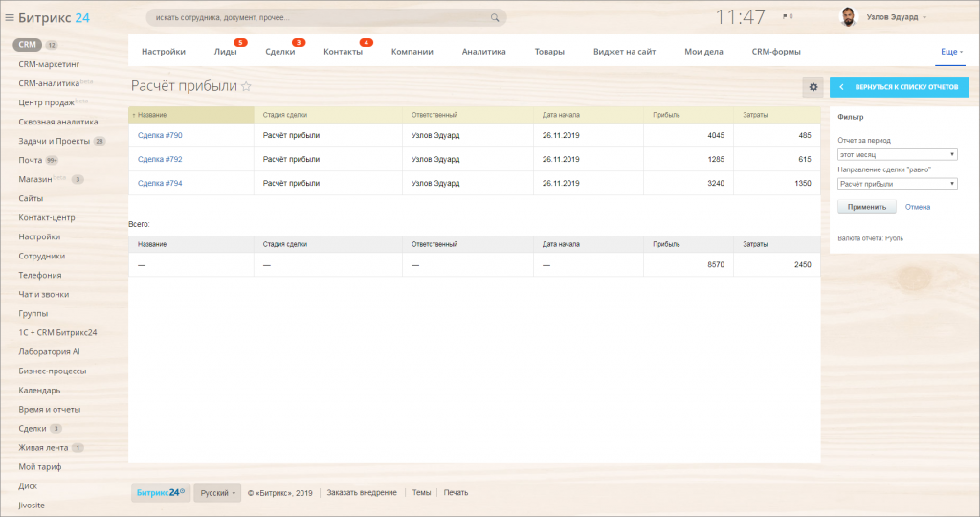
Task: Open the Компании tab
Action: click(412, 52)
